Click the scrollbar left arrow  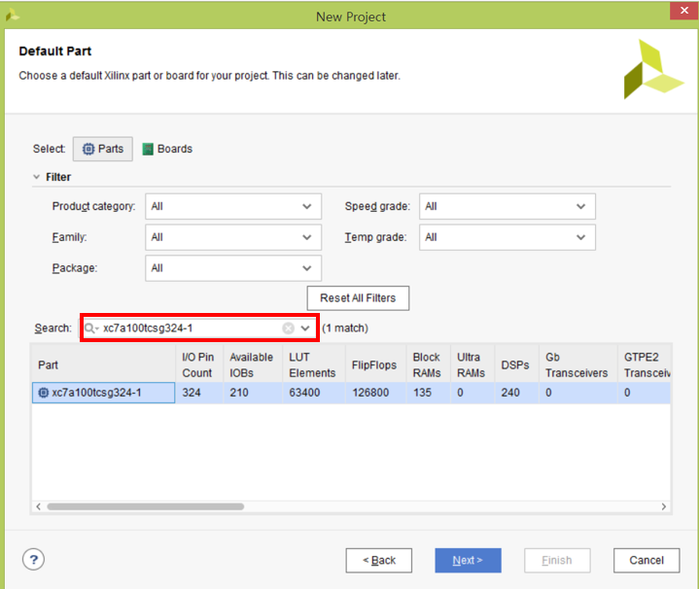[x=38, y=506]
